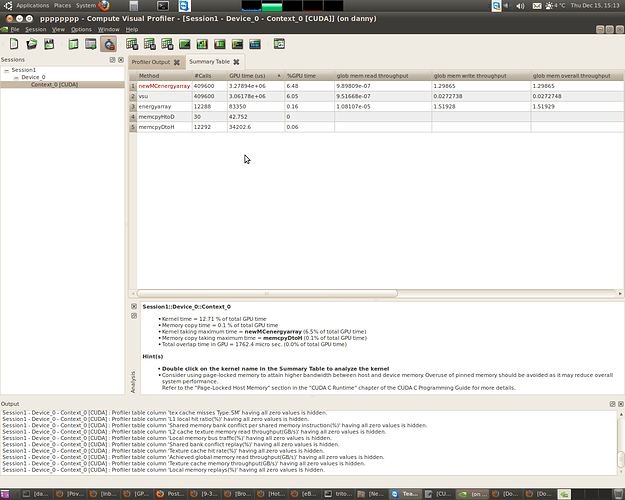Screen dimensions: 625x500
Task: Open the Applications menu in top panel
Action: (33, 6)
